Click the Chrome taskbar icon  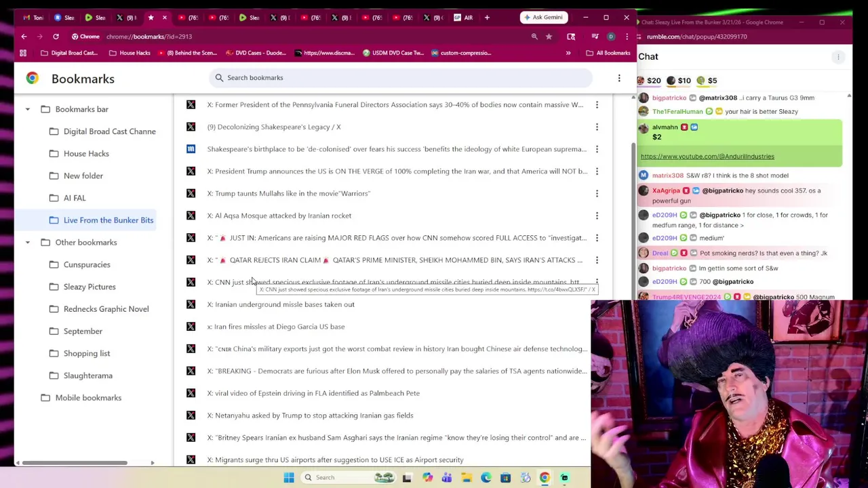545,477
